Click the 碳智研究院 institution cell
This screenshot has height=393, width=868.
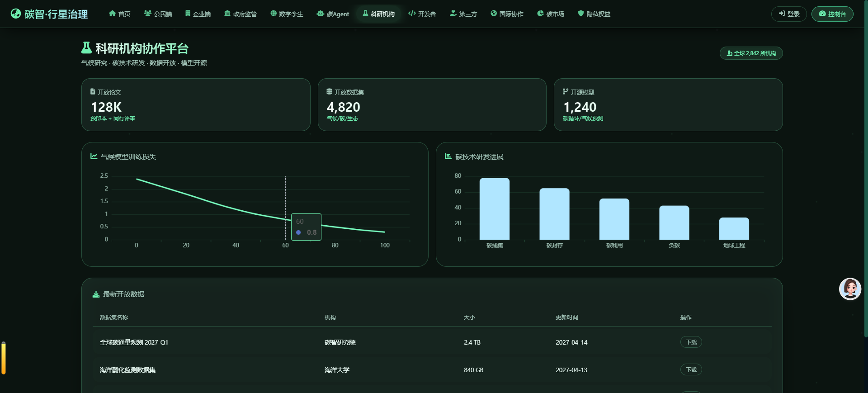pyautogui.click(x=340, y=342)
